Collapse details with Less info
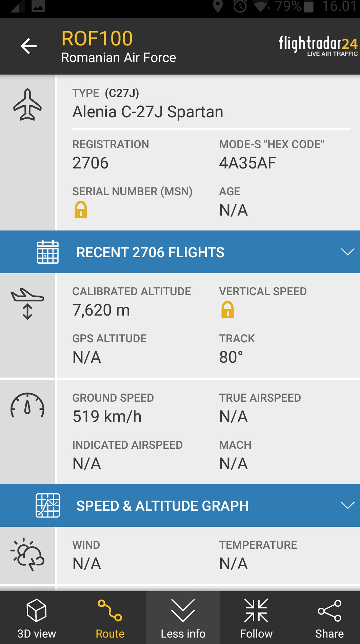 tap(183, 618)
